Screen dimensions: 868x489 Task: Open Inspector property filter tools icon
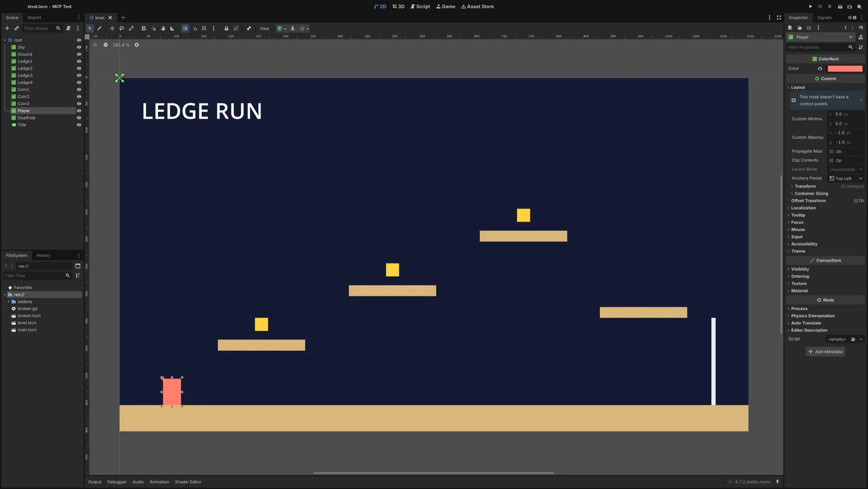[861, 47]
